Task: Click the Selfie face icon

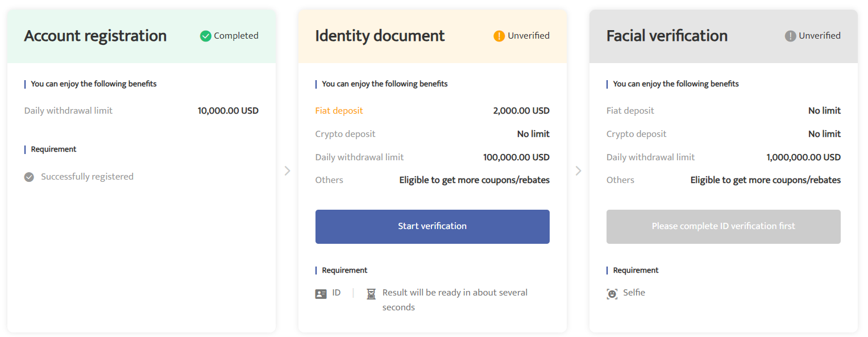Action: (x=612, y=294)
